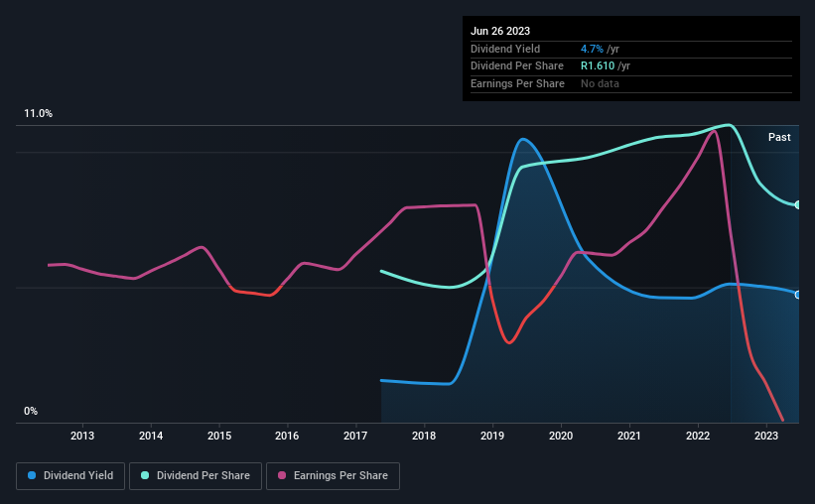Click the blue endpoint marker on the chart
This screenshot has width=815, height=504.
(797, 295)
